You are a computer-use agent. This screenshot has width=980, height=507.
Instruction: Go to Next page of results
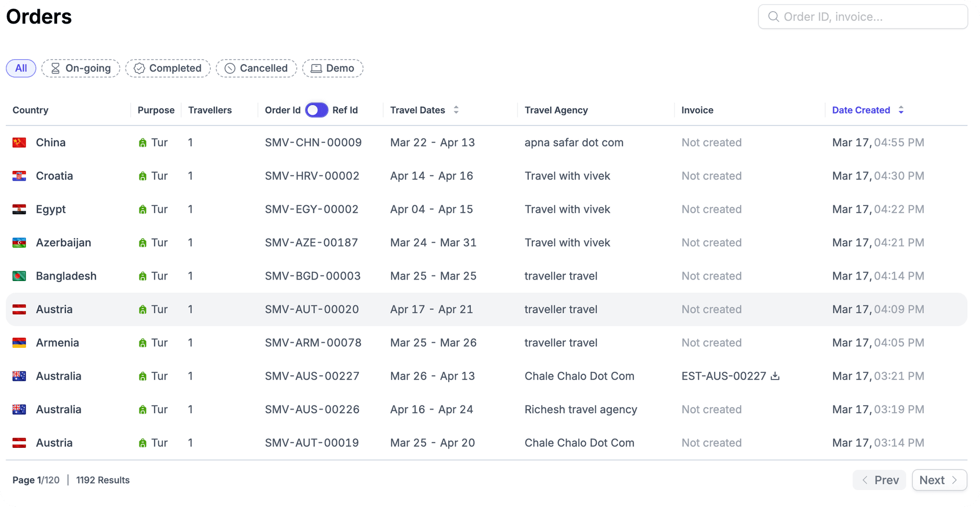939,480
